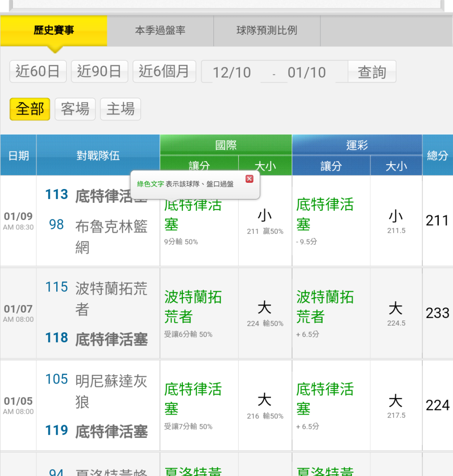Click 216 輸50% international over/under
This screenshot has height=476, width=453.
265,416
